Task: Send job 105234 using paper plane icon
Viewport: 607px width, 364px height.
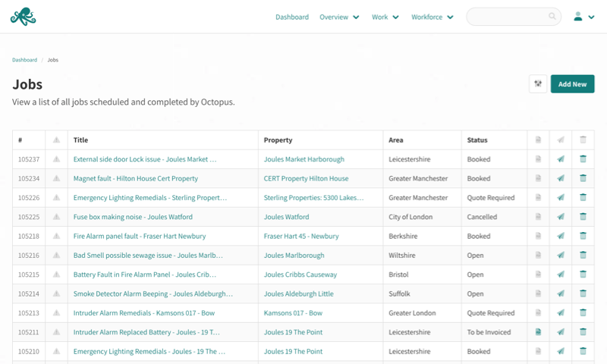Action: coord(561,179)
